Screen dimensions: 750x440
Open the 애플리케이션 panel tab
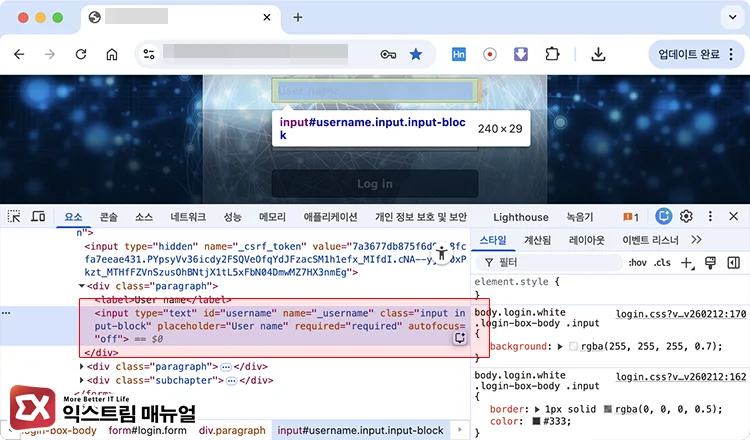coord(330,217)
